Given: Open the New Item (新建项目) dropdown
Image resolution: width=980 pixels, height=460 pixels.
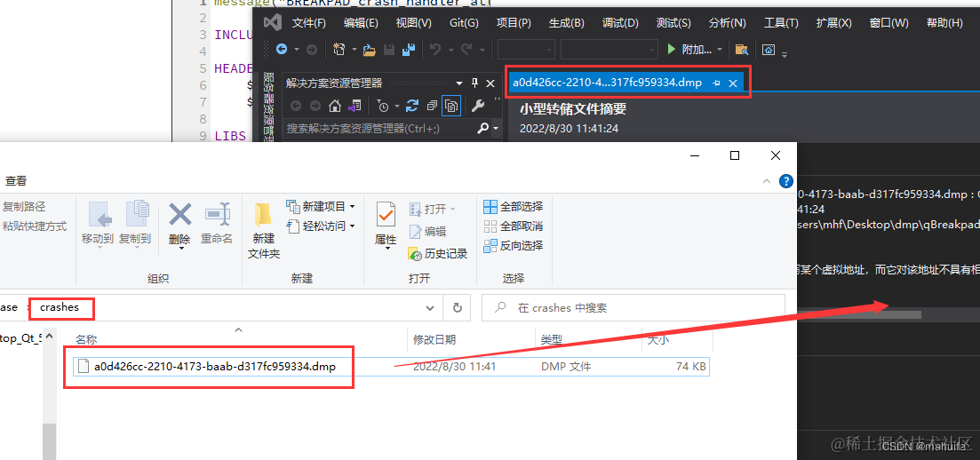Looking at the screenshot, I should (x=353, y=206).
